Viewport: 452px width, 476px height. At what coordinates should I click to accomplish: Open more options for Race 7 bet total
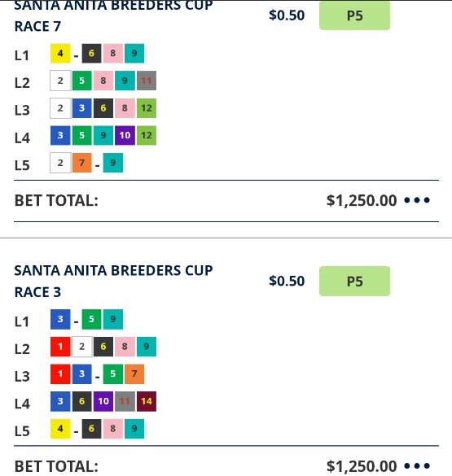coord(417,200)
